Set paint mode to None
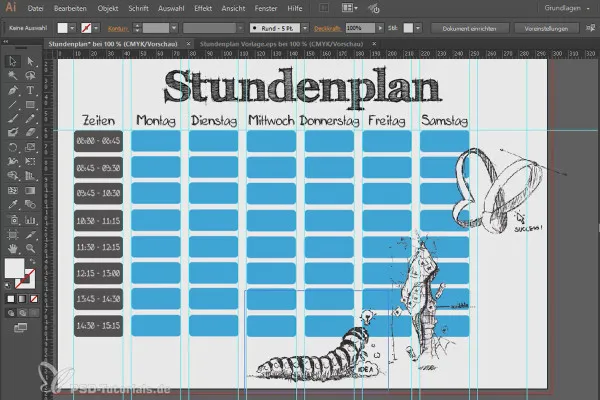This screenshot has width=600, height=400. 34,299
